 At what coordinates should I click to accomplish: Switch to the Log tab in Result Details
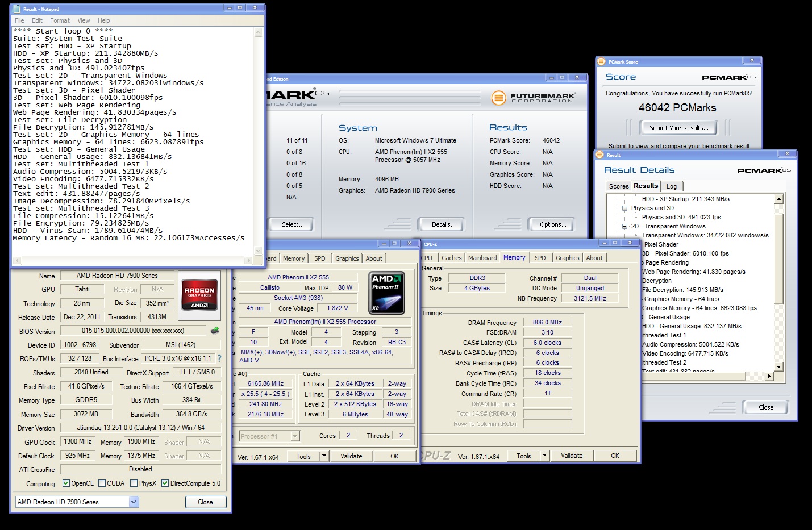pyautogui.click(x=672, y=186)
